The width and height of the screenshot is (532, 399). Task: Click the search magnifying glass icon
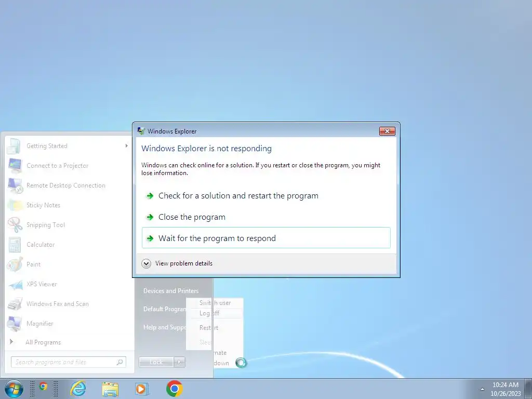(x=120, y=362)
